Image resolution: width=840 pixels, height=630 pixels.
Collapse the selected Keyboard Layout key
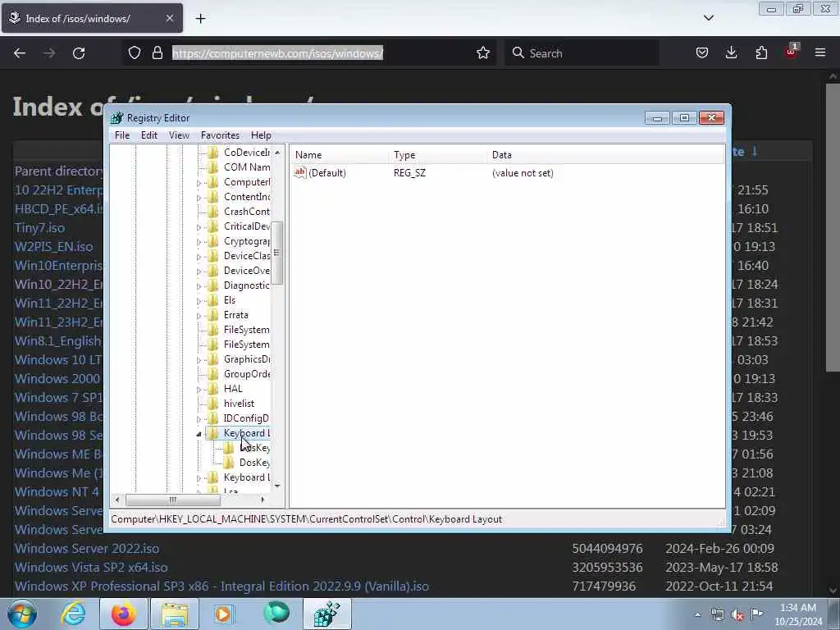click(x=199, y=434)
